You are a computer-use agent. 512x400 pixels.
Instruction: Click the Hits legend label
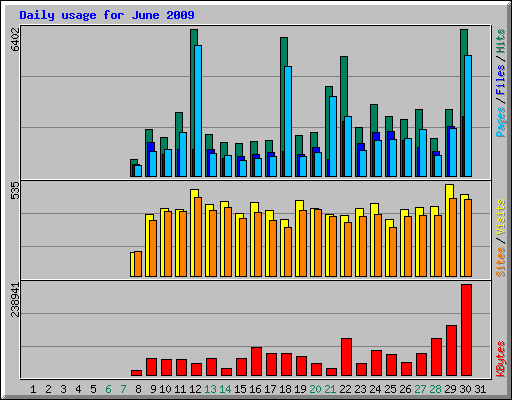[x=501, y=41]
